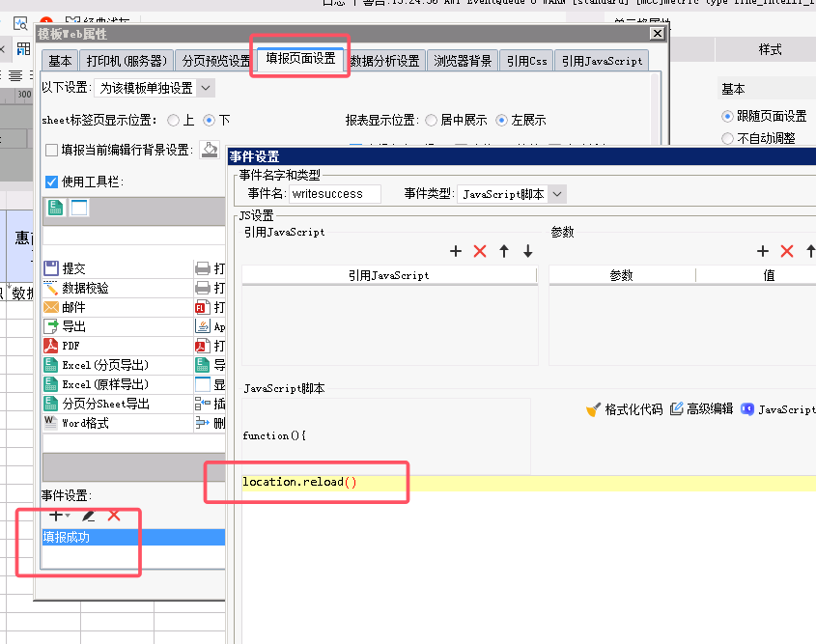Open the 分页预览设置 tab
The height and width of the screenshot is (644, 816).
[x=215, y=61]
